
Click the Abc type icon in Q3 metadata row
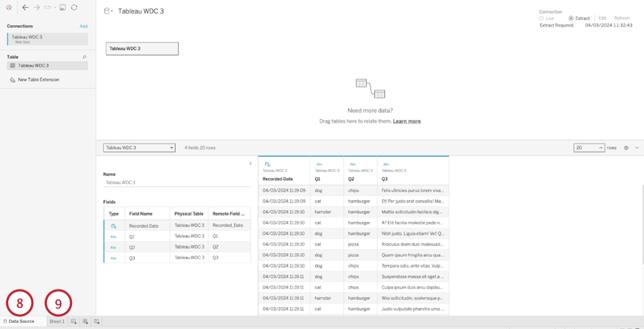[114, 258]
